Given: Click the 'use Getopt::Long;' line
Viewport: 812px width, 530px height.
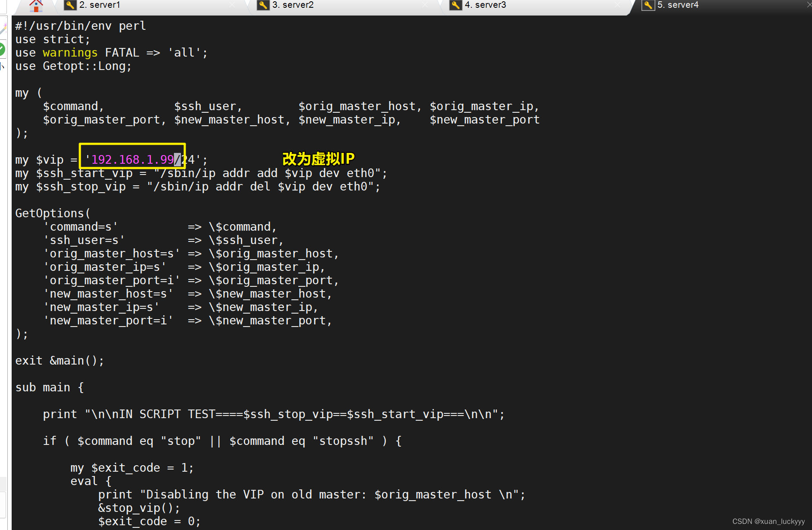Looking at the screenshot, I should 73,66.
